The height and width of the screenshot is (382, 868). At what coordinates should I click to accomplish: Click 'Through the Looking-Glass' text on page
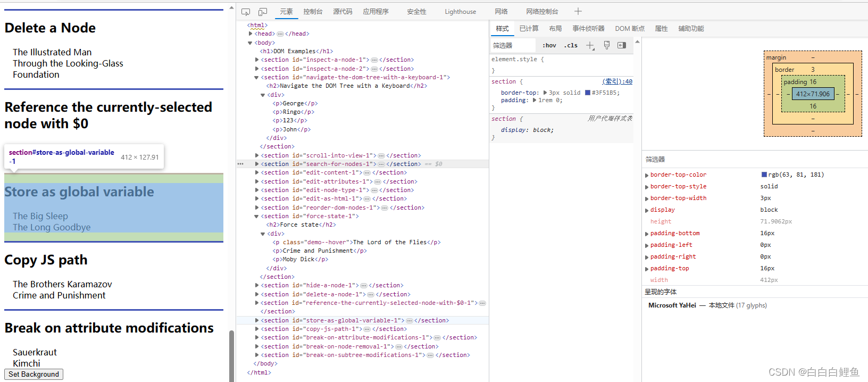click(68, 63)
